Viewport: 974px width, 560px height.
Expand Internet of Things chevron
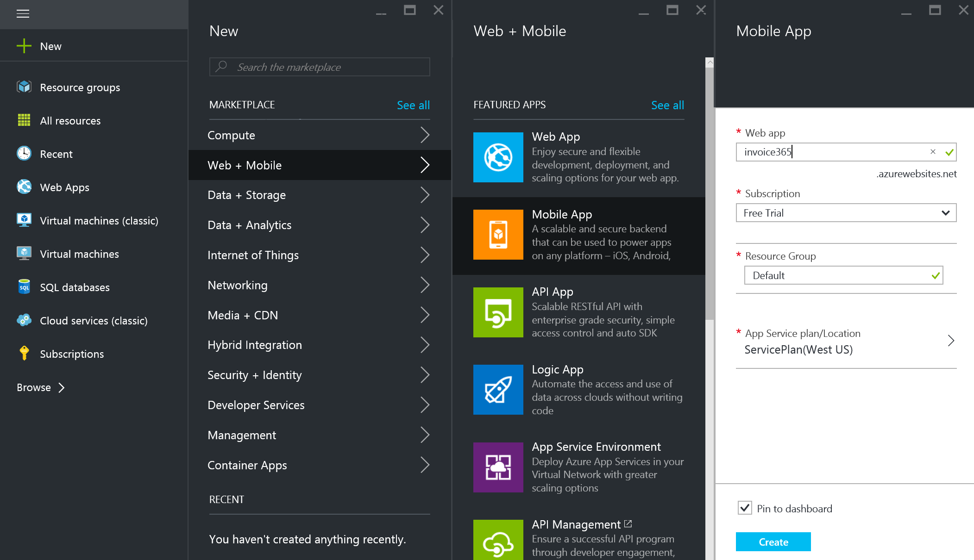click(x=425, y=255)
